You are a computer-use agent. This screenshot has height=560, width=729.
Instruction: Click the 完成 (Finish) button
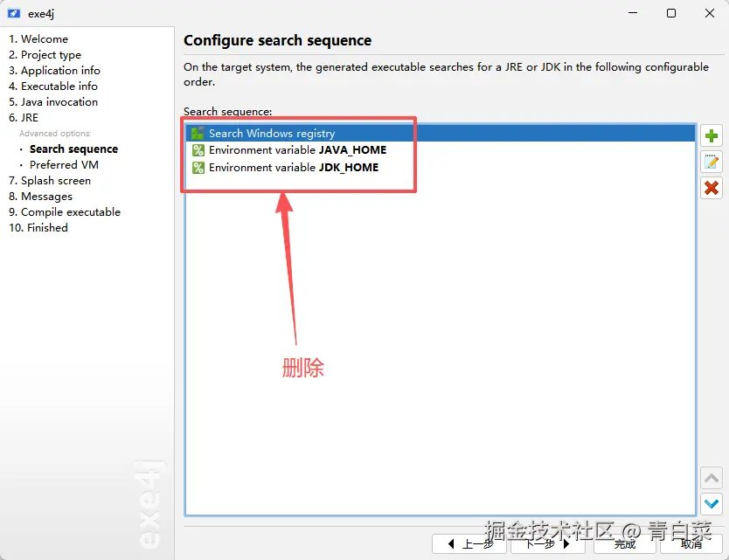click(x=624, y=543)
